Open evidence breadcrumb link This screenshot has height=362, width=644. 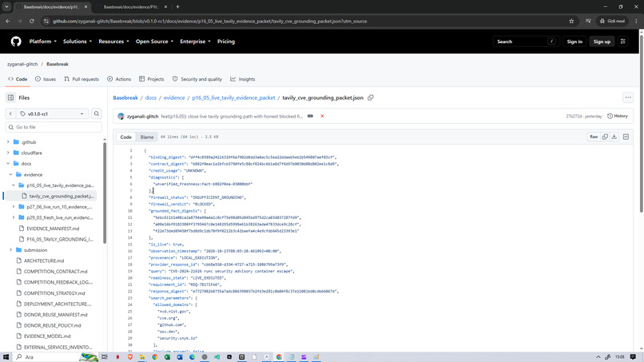pos(174,97)
